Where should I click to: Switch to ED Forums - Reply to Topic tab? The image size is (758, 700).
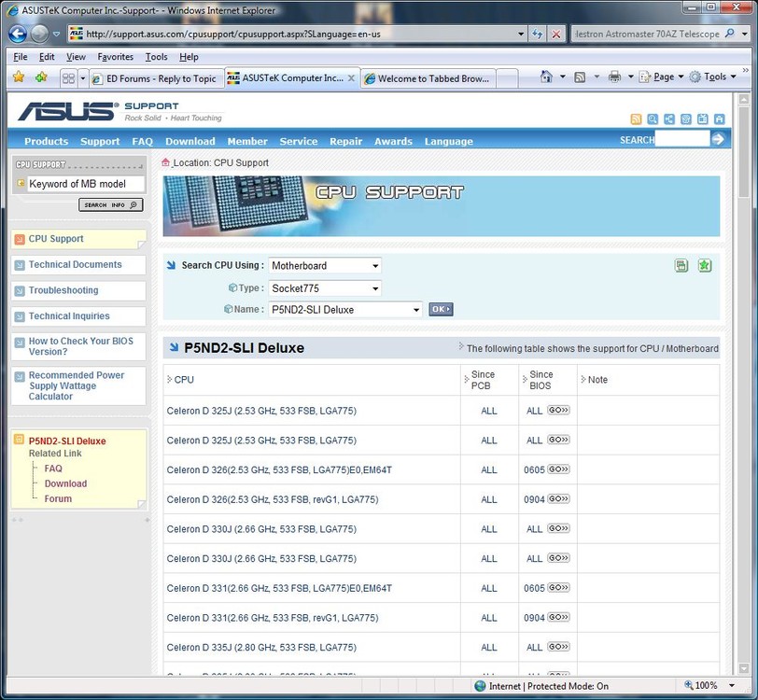[157, 78]
